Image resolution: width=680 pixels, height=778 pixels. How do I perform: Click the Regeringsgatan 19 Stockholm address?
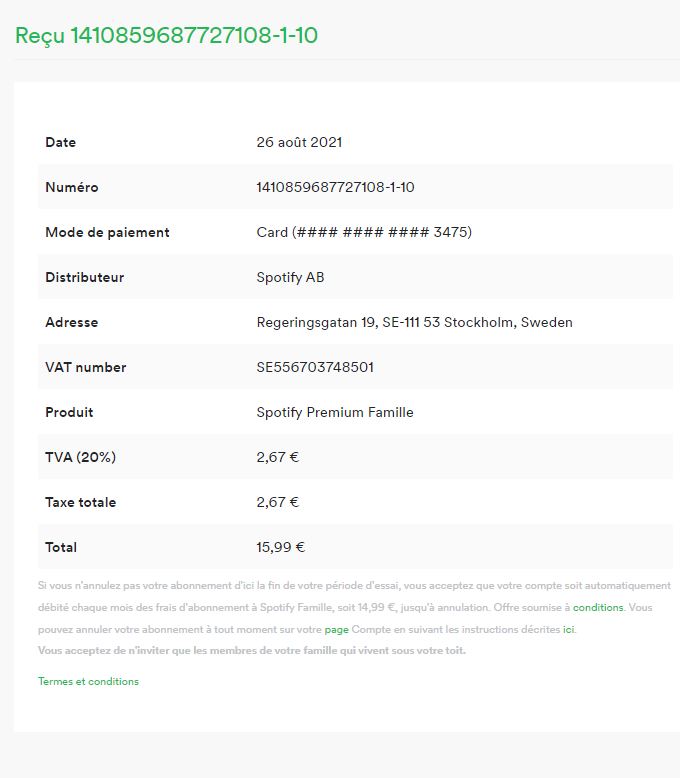pyautogui.click(x=414, y=323)
